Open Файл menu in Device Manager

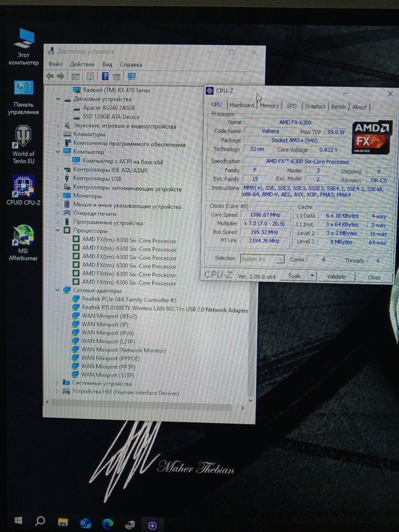[x=55, y=64]
